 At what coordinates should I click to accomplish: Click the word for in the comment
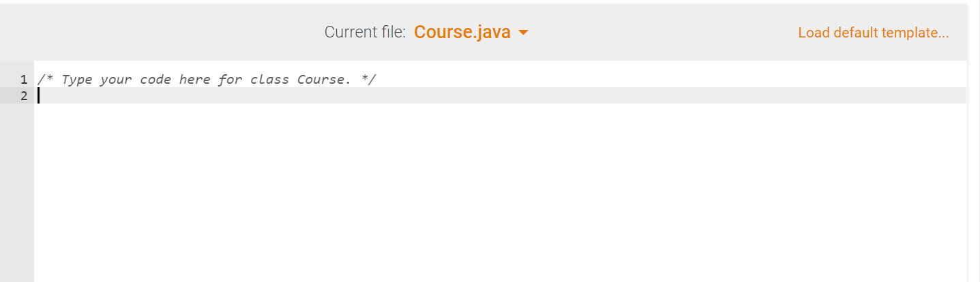231,79
